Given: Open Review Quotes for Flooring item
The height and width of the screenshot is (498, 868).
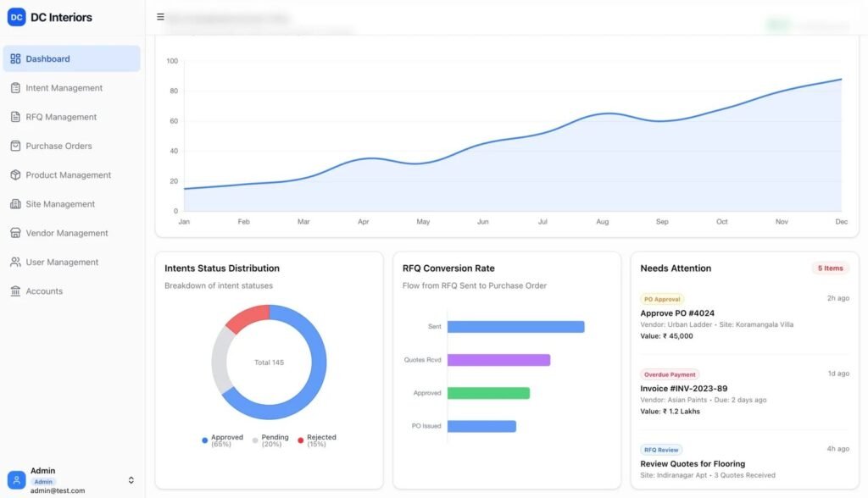Looking at the screenshot, I should coord(693,463).
